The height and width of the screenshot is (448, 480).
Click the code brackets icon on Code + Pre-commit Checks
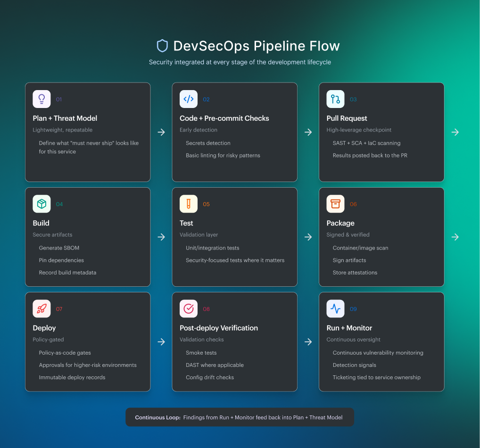point(189,99)
